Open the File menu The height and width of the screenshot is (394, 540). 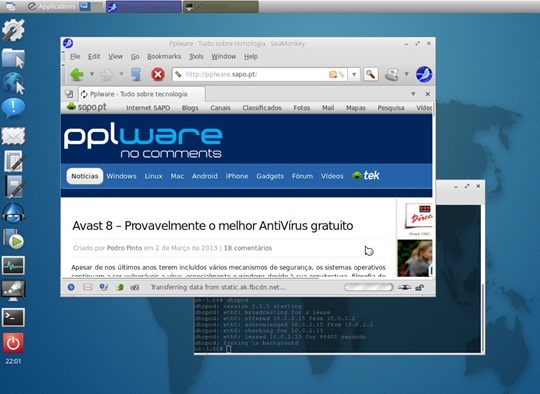point(75,56)
